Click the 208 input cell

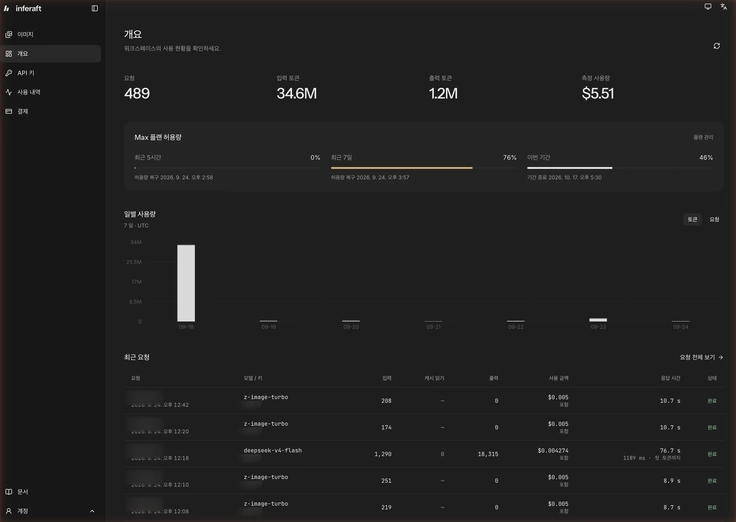click(x=386, y=400)
